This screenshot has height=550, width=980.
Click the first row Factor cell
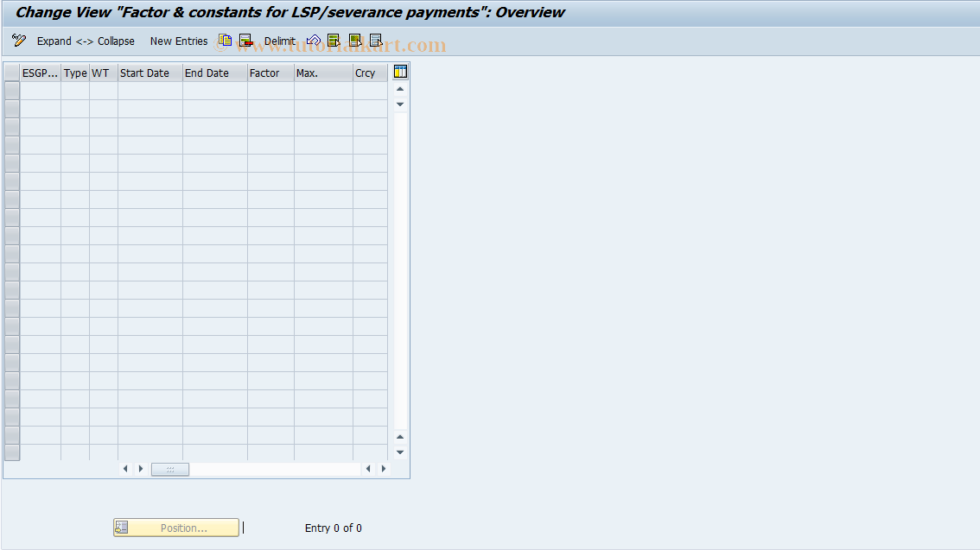click(x=270, y=91)
